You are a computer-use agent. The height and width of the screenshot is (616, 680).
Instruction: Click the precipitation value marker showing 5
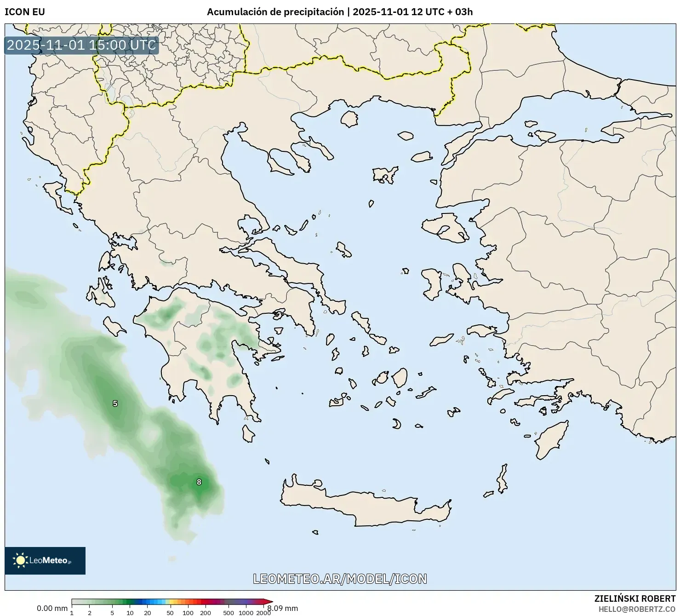114,403
